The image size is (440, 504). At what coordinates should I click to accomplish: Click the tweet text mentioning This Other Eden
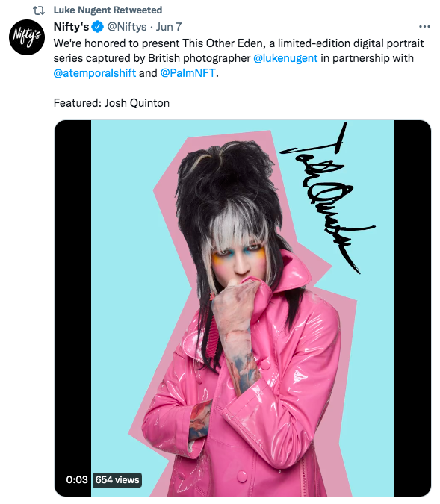point(238,58)
